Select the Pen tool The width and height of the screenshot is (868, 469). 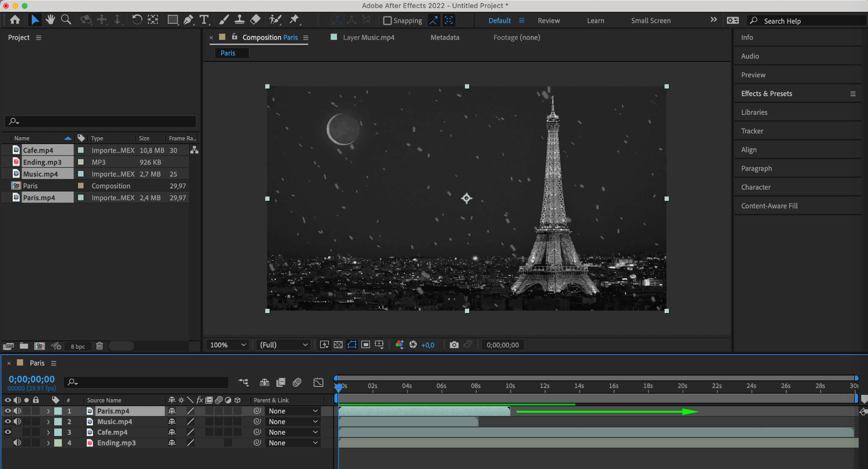188,19
